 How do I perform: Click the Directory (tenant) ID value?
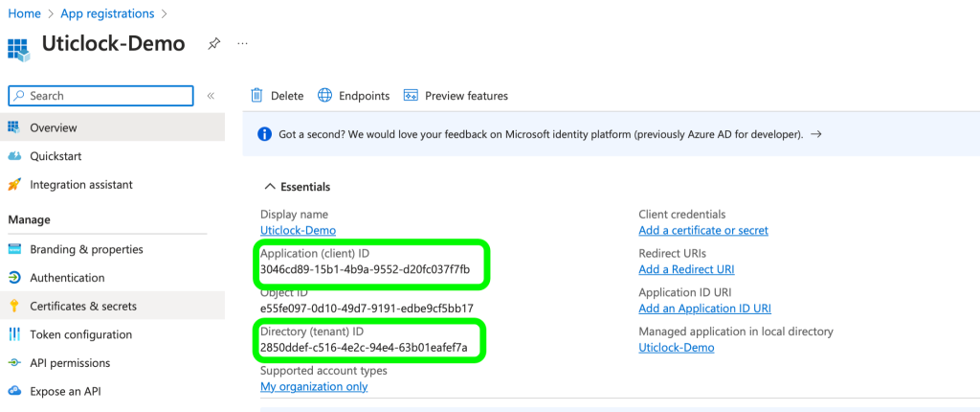click(364, 348)
